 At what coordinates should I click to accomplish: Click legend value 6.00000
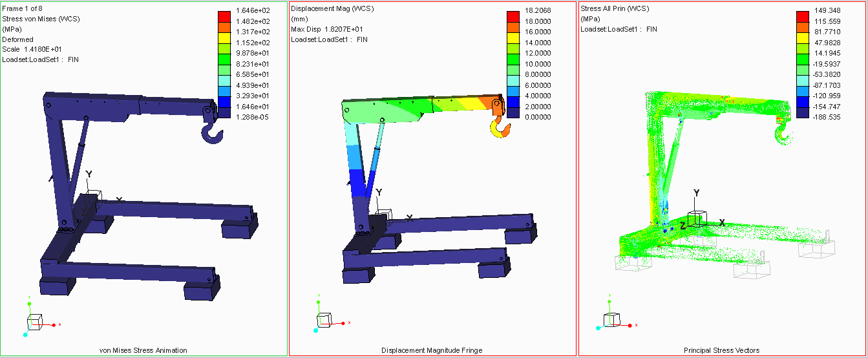[538, 85]
